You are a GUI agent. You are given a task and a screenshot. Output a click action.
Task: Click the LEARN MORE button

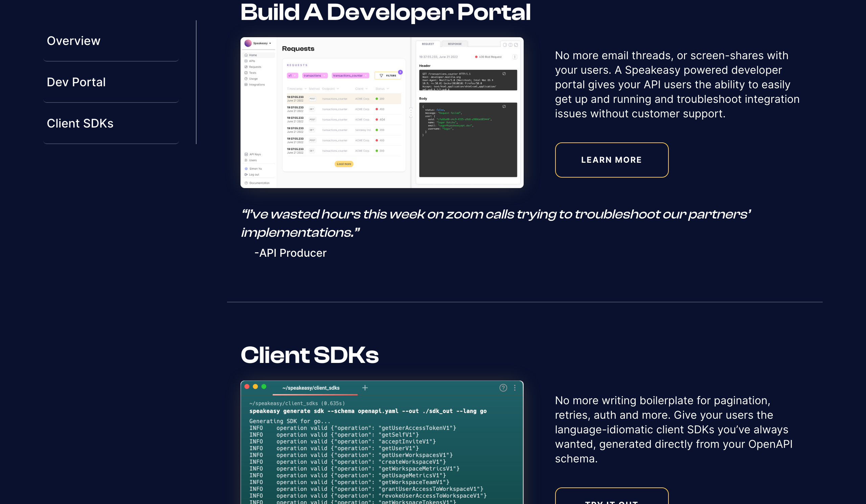pyautogui.click(x=611, y=160)
